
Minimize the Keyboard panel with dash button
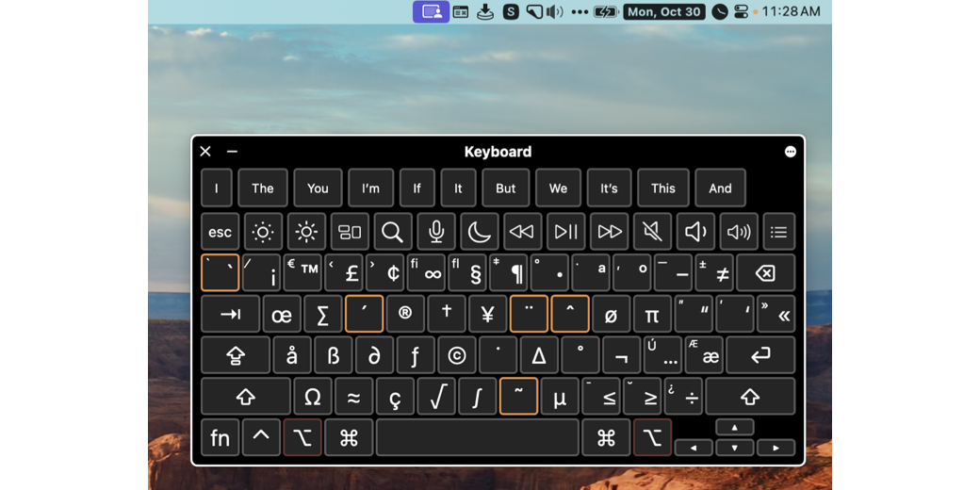[x=232, y=152]
